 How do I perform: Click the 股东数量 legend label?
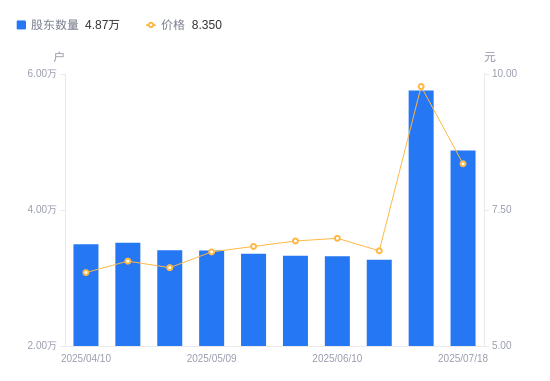[x=55, y=25]
